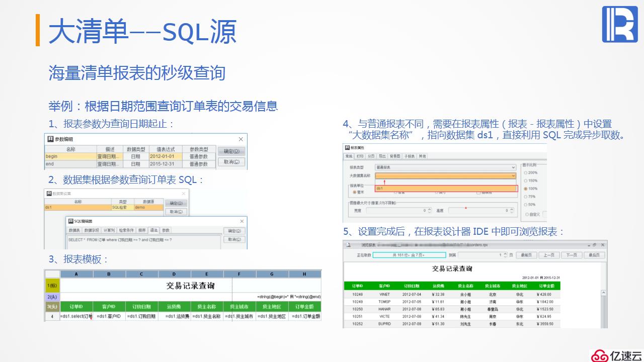Select the 50% display ratio

530,205
